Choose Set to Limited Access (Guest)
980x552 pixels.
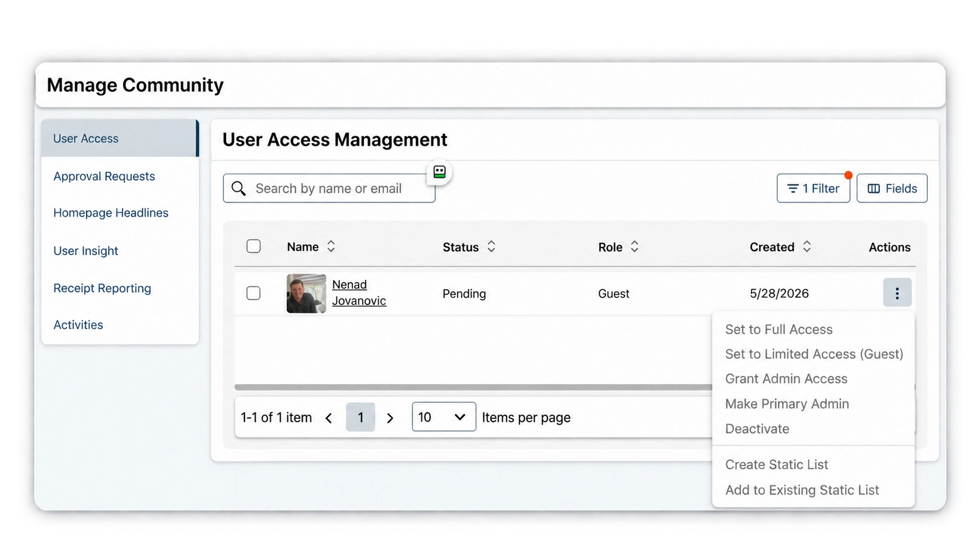tap(814, 354)
